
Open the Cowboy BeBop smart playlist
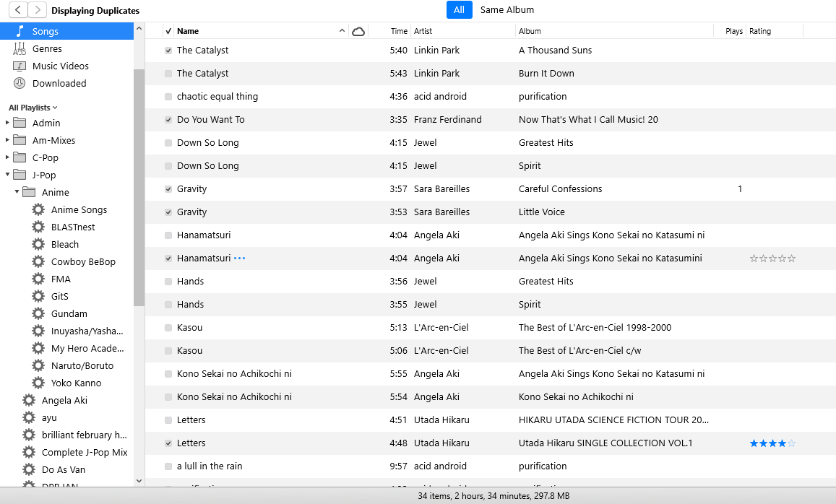pyautogui.click(x=82, y=261)
